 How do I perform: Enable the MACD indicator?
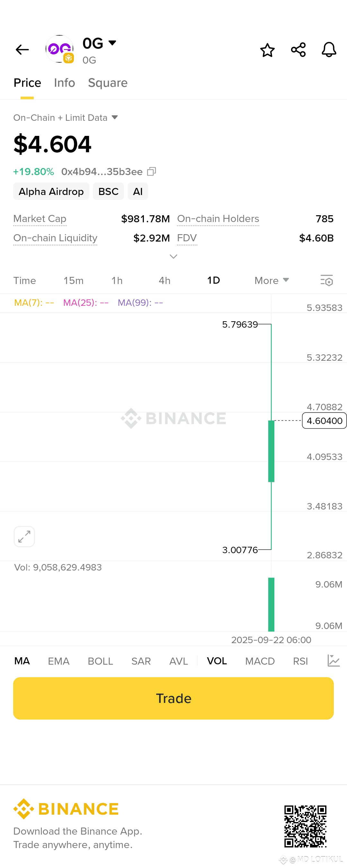click(260, 661)
